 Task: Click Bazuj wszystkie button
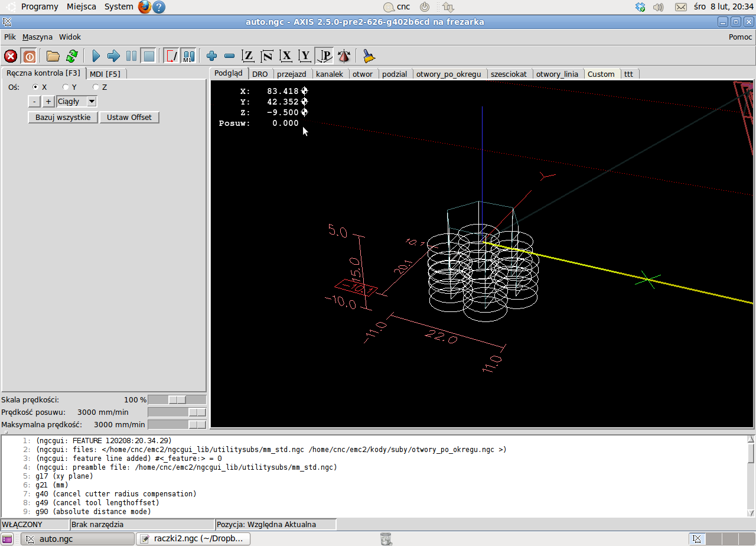(63, 117)
